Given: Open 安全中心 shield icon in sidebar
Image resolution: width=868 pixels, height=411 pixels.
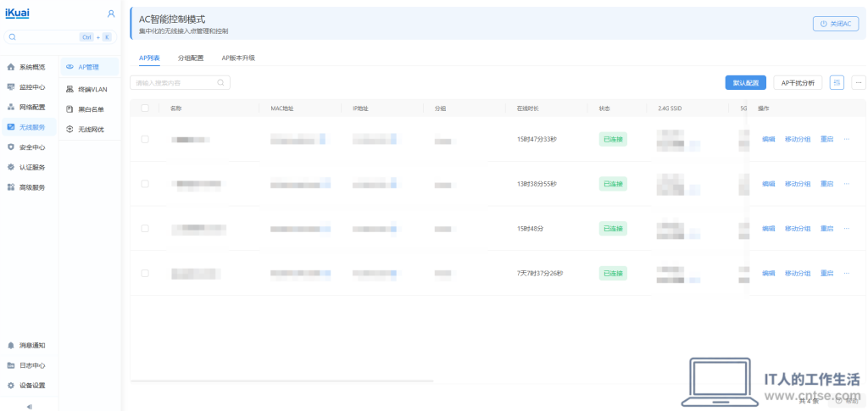Looking at the screenshot, I should pyautogui.click(x=10, y=147).
